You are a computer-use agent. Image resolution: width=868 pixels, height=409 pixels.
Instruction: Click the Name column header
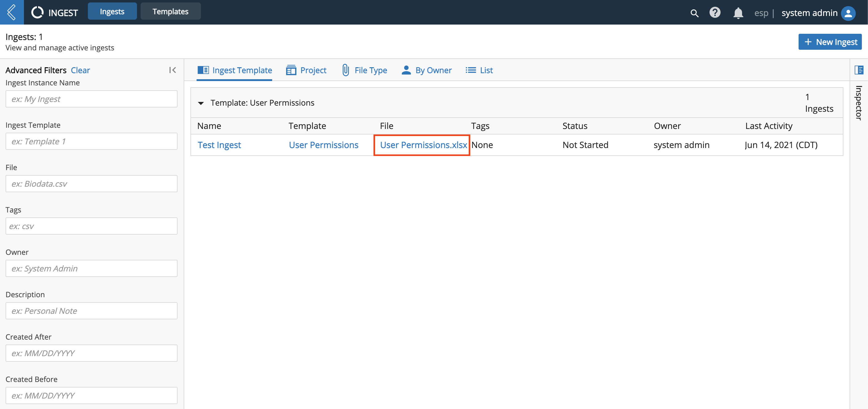pos(209,126)
